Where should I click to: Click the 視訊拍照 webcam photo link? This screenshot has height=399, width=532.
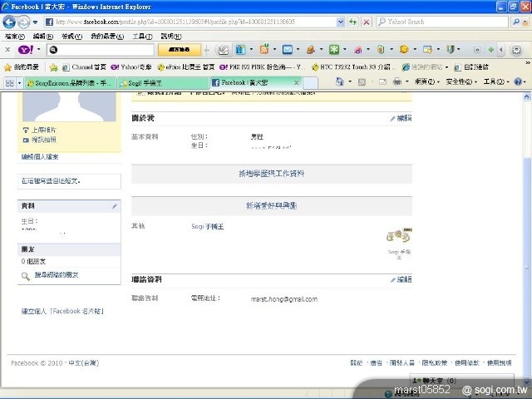coord(44,140)
